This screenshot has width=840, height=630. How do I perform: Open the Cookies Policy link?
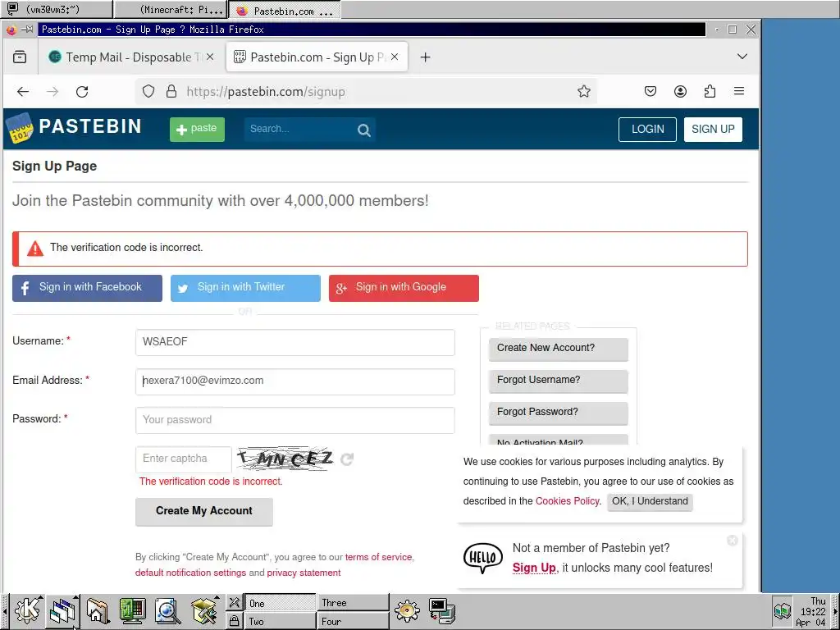click(568, 501)
